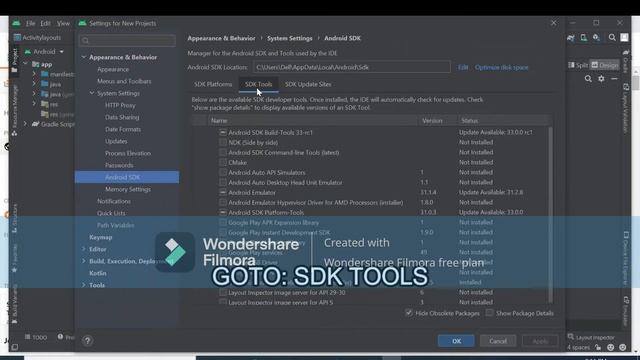Toggle the Android Emulator checkbox
The width and height of the screenshot is (640, 360).
coord(222,192)
